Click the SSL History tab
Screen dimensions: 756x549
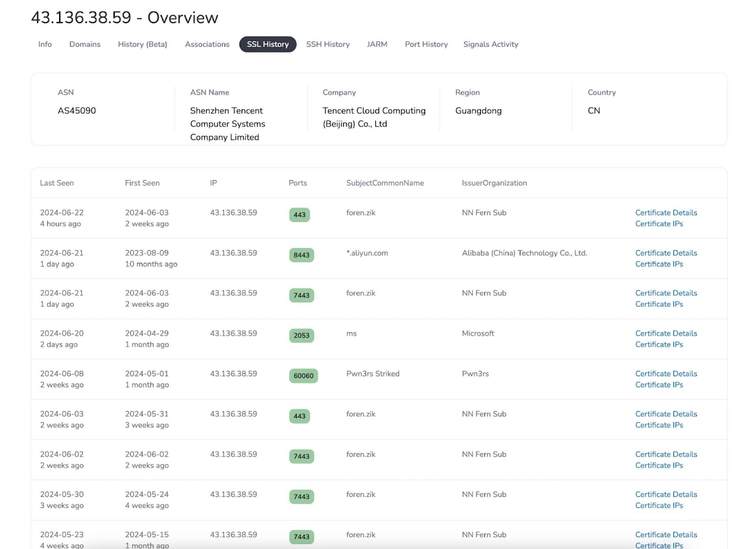click(x=268, y=44)
